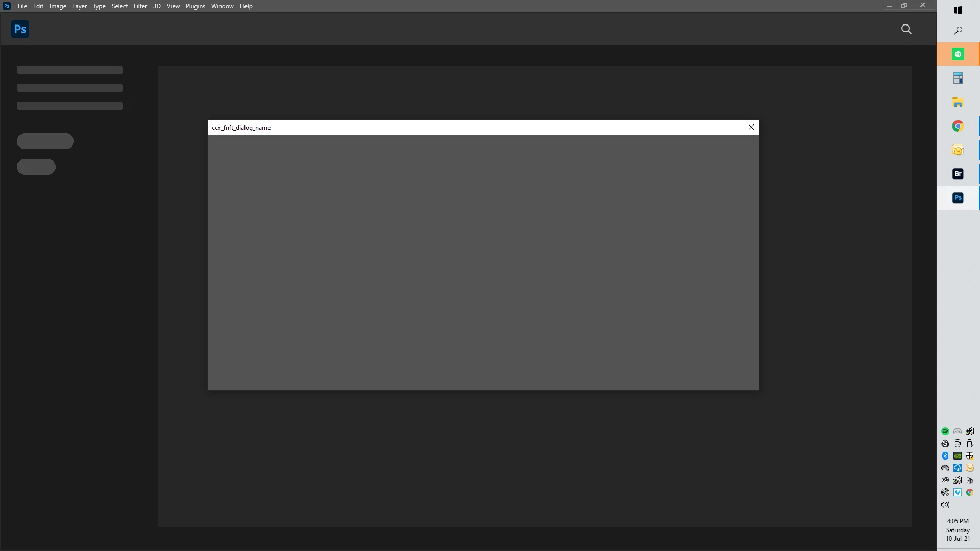Open the Filter menu
This screenshot has width=980, height=551.
(x=140, y=6)
